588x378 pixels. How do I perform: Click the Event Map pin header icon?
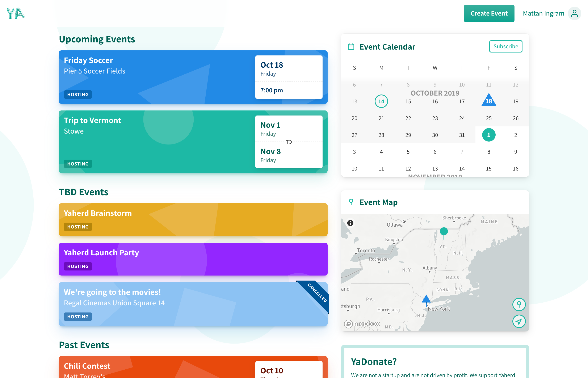pyautogui.click(x=351, y=202)
